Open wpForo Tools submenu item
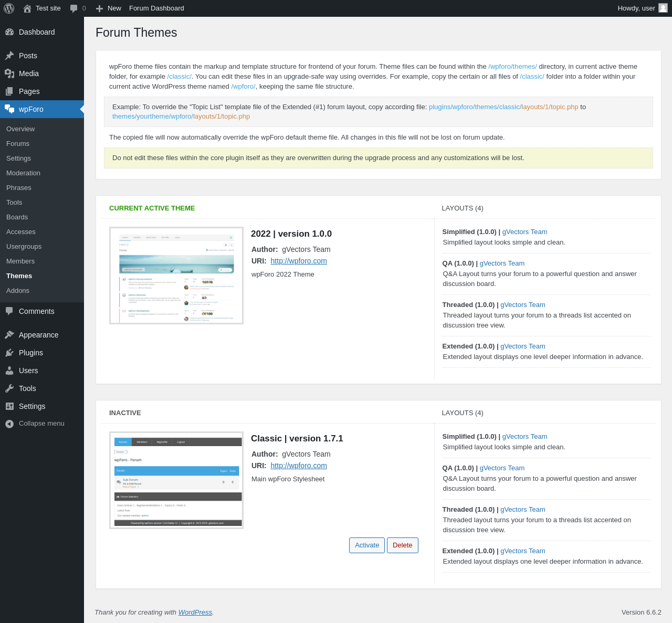This screenshot has width=672, height=623. tap(14, 203)
